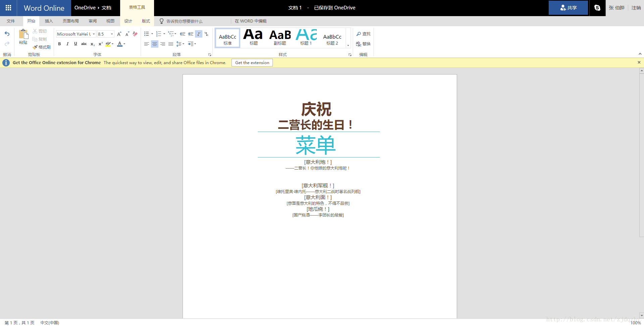Open the Office app launcher grid
Viewport: 644px width, 326px height.
coord(8,8)
